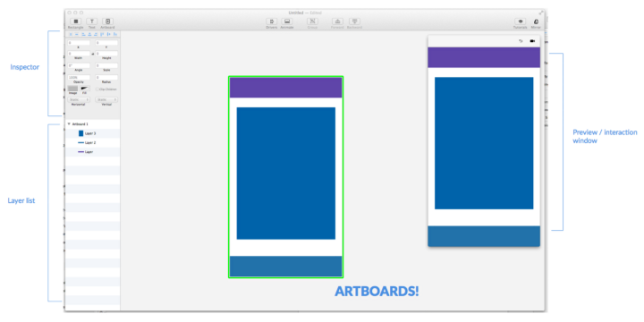Select Layer 3 in the layer list
644x322 pixels.
pyautogui.click(x=92, y=133)
